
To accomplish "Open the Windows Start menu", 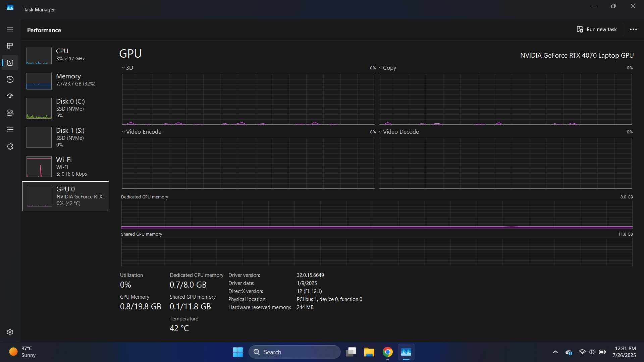I will point(238,352).
